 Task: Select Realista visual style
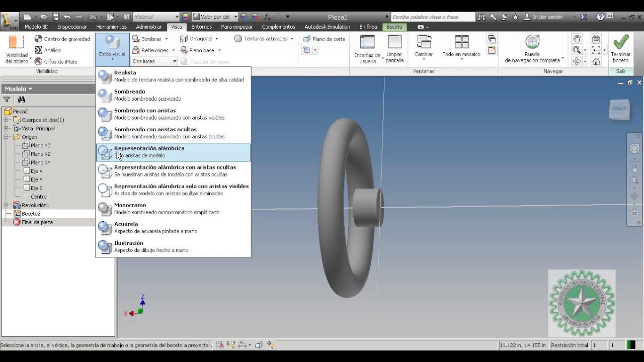pyautogui.click(x=173, y=76)
